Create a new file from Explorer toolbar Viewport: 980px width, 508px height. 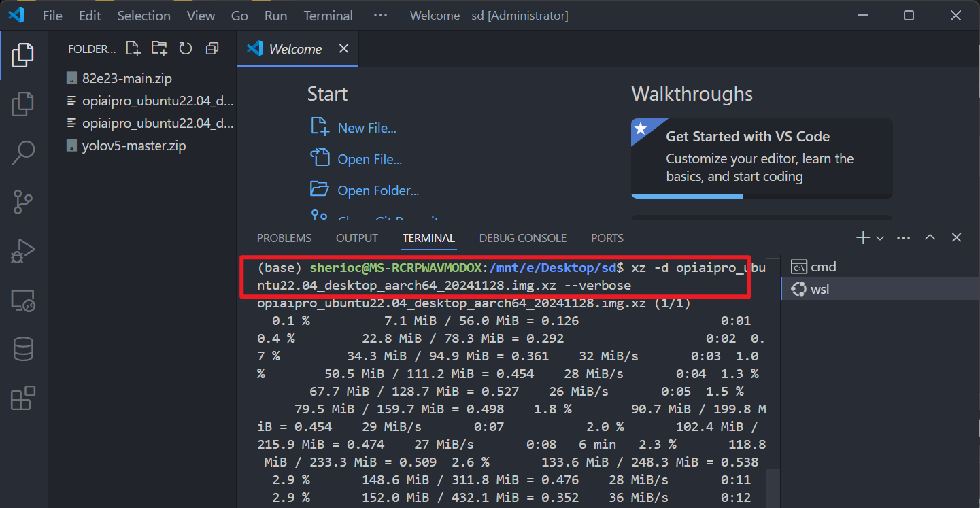(x=133, y=48)
